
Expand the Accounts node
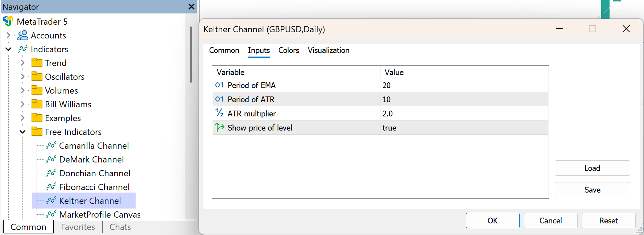[x=9, y=35]
